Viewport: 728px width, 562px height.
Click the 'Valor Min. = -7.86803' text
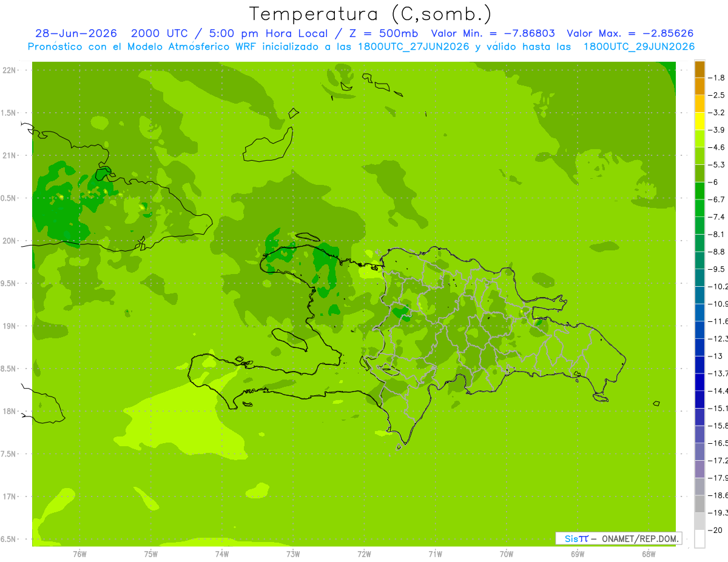coord(493,33)
